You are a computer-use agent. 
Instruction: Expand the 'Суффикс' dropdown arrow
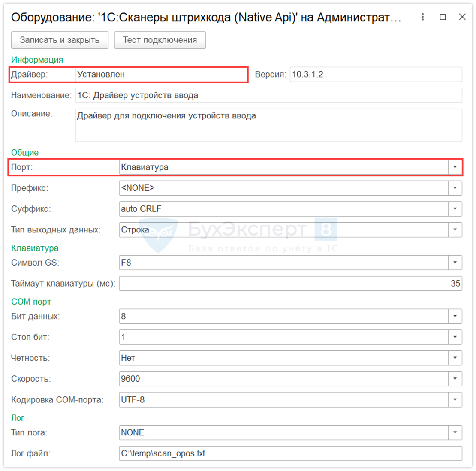[x=455, y=208]
